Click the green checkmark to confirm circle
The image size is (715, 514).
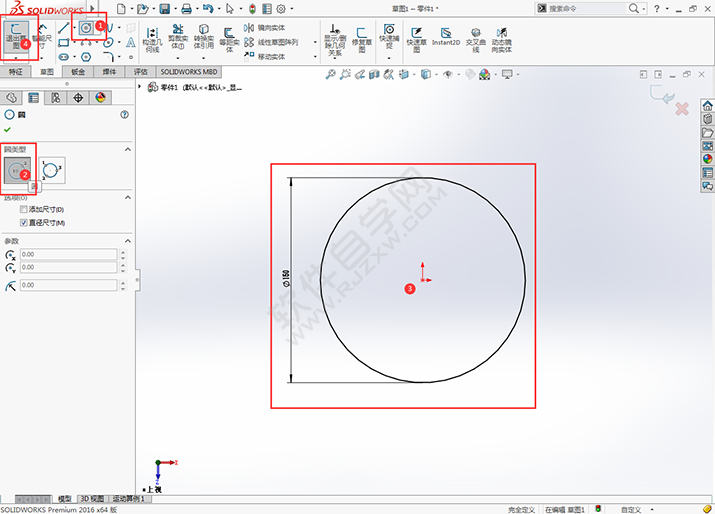pos(8,130)
